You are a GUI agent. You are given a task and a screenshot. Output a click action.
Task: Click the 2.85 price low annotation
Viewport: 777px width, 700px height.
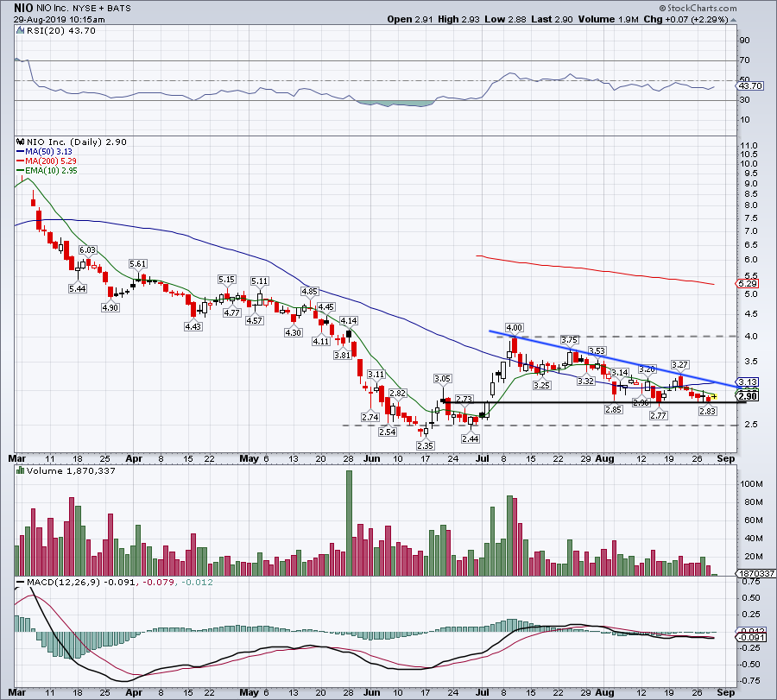[x=614, y=410]
